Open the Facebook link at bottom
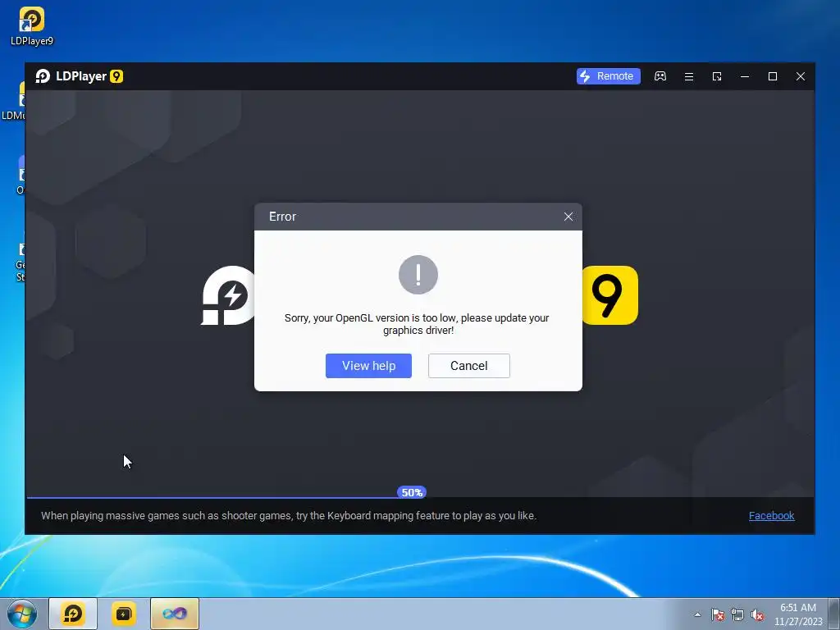840x630 pixels. coord(771,515)
